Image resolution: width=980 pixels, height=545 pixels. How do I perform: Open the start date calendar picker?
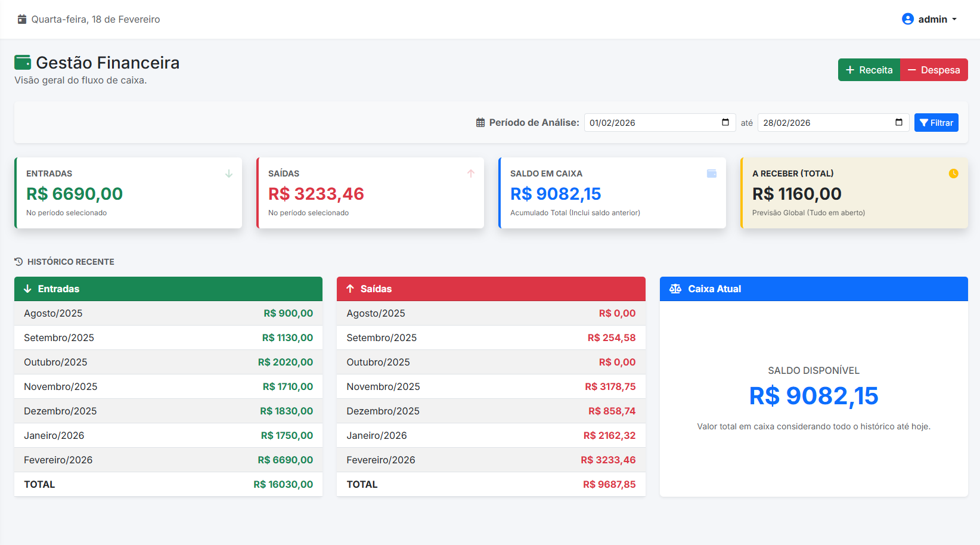[x=725, y=122]
